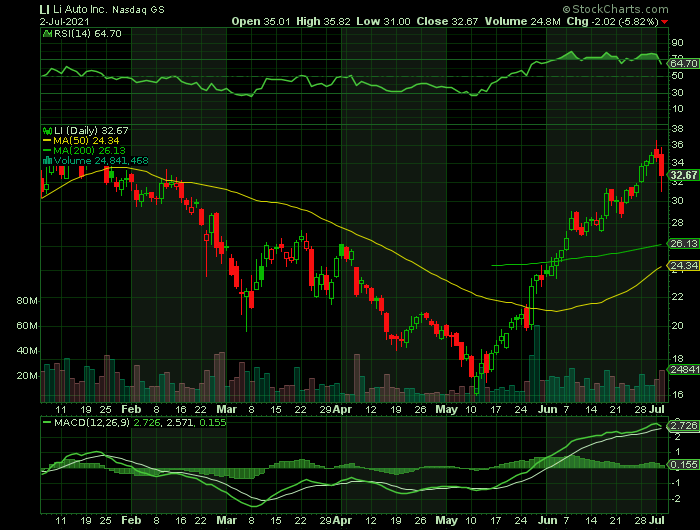
Task: Click the LI (Daily) candlestick legend icon
Action: pyautogui.click(x=46, y=131)
